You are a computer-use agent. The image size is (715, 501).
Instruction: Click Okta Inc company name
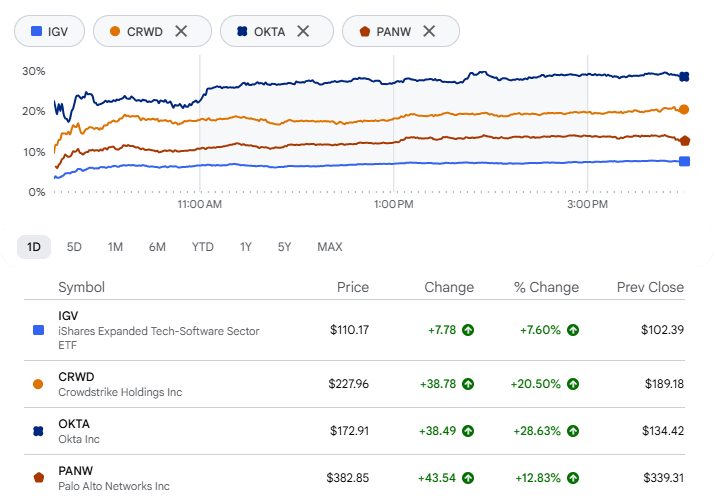[79, 439]
